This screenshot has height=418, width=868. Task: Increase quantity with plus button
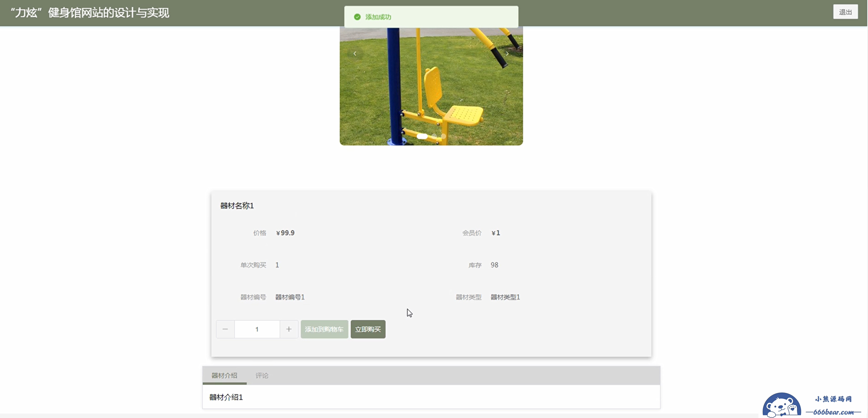click(x=289, y=329)
